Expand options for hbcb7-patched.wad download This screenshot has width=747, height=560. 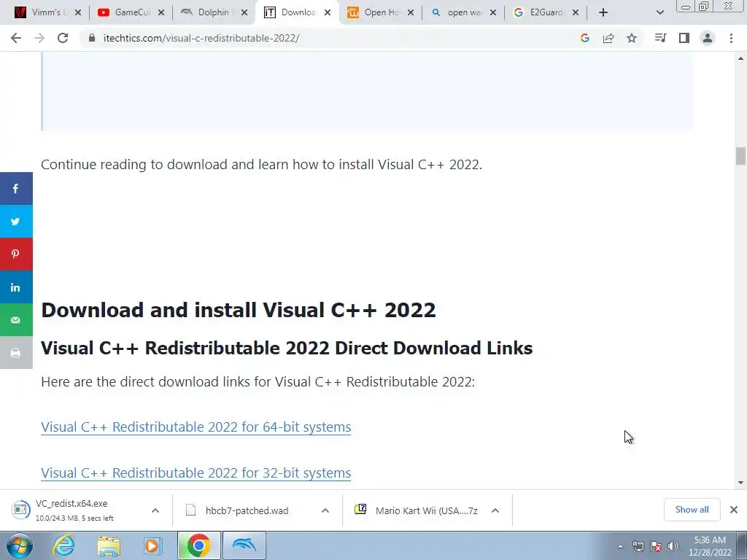pyautogui.click(x=325, y=510)
